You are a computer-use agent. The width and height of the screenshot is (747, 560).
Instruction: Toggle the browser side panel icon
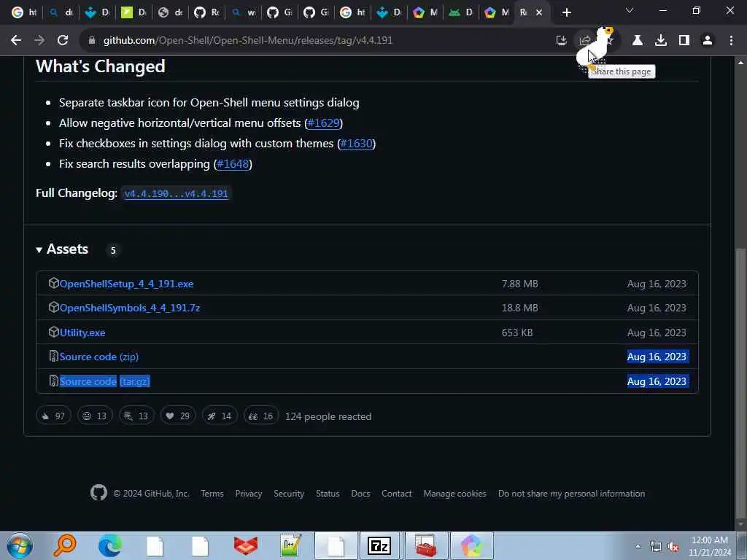(684, 41)
